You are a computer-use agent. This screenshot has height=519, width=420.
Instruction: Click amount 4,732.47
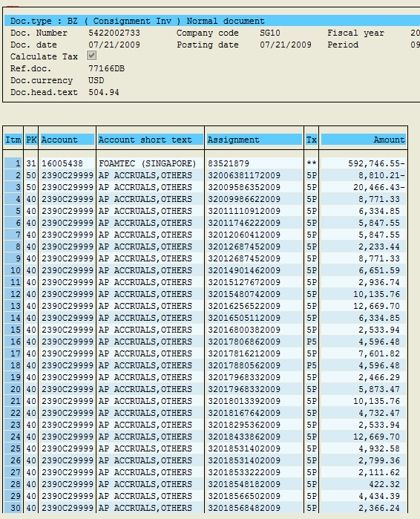point(379,414)
